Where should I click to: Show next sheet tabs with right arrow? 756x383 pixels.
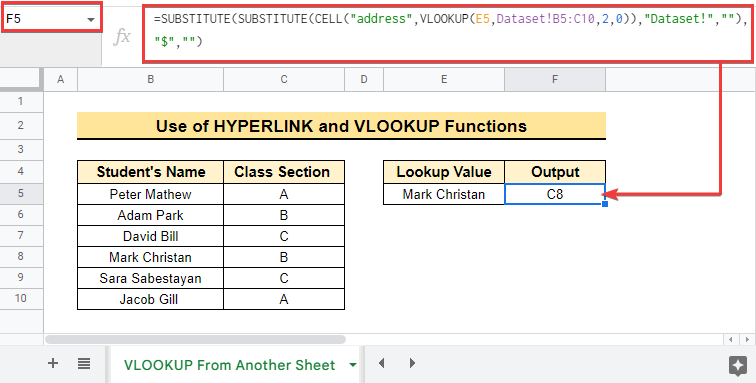click(x=412, y=363)
